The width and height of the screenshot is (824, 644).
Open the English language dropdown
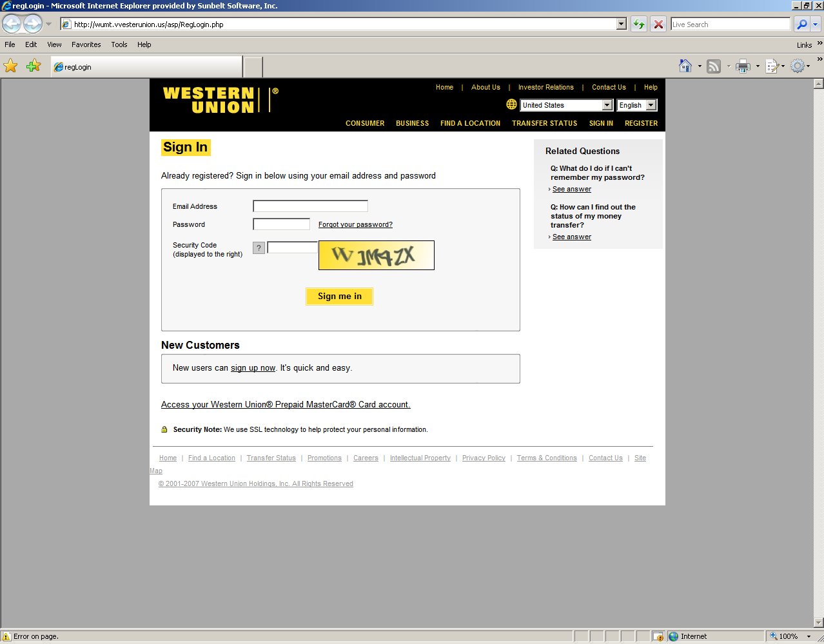[651, 105]
